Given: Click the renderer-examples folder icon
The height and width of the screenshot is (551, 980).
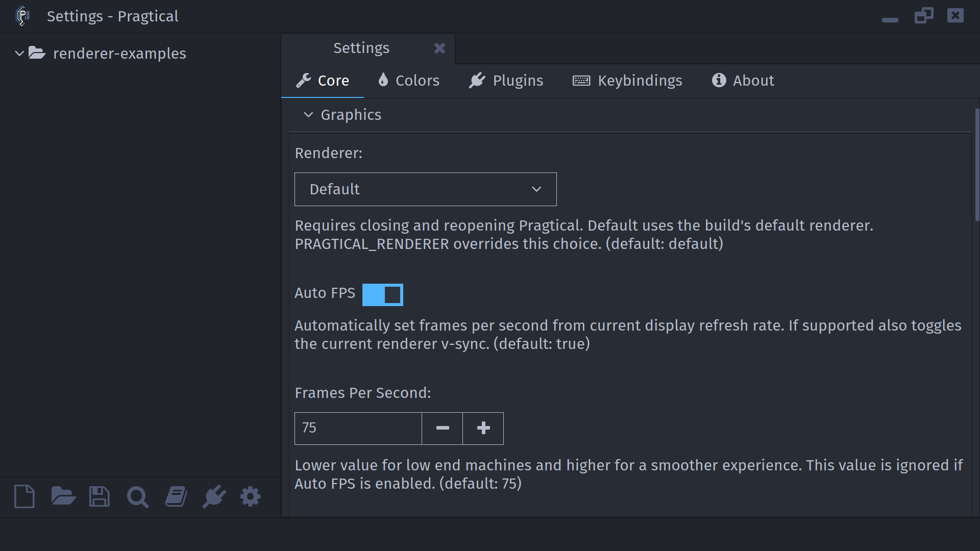Looking at the screenshot, I should [x=37, y=53].
